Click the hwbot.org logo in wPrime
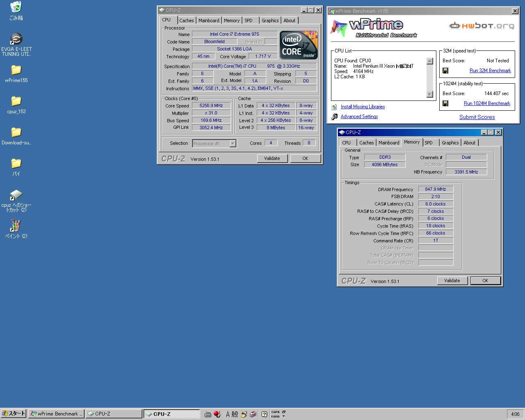Image resolution: width=525 pixels, height=420 pixels. pos(482,26)
